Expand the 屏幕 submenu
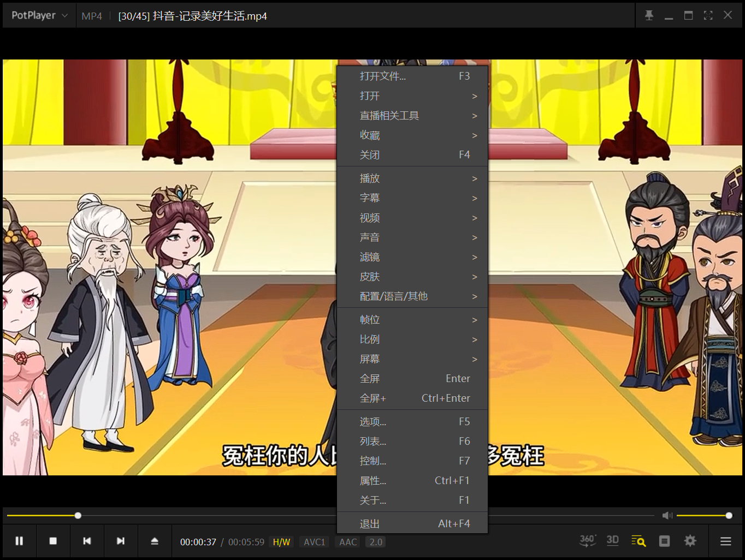The width and height of the screenshot is (745, 560). coord(412,359)
